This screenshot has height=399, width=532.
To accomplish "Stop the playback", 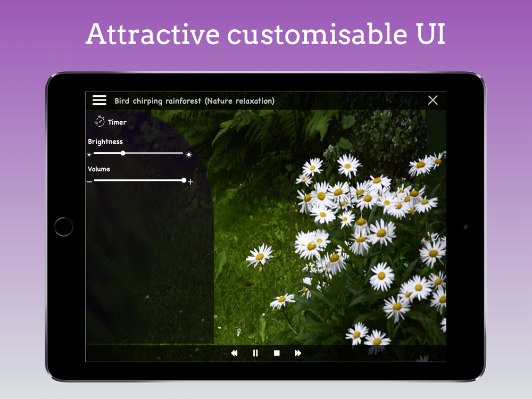I will click(x=277, y=353).
